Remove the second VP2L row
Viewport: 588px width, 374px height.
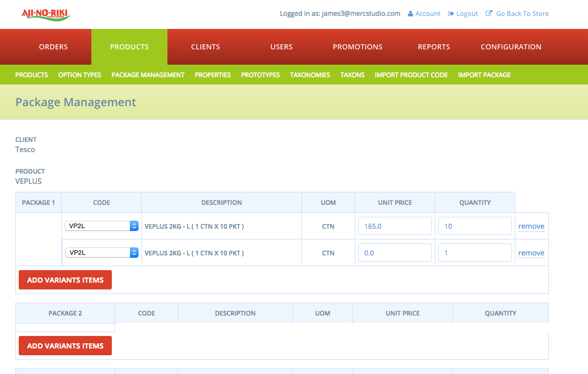point(531,253)
